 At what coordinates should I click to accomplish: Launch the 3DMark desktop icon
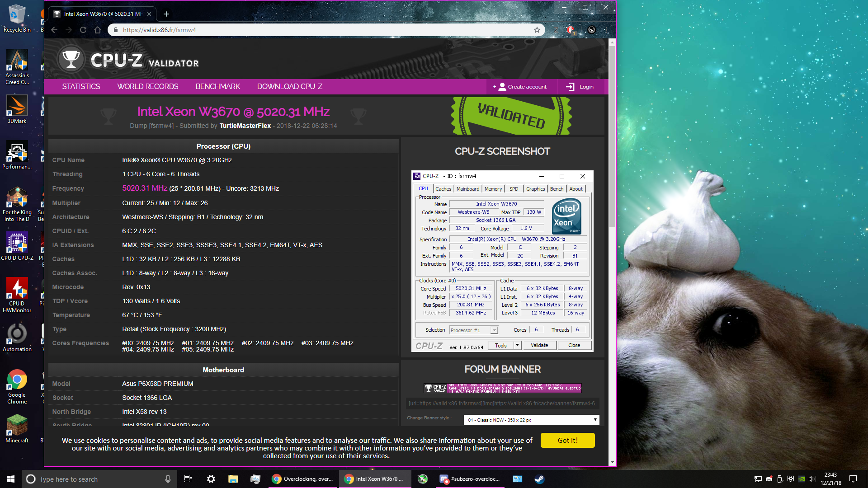point(17,109)
